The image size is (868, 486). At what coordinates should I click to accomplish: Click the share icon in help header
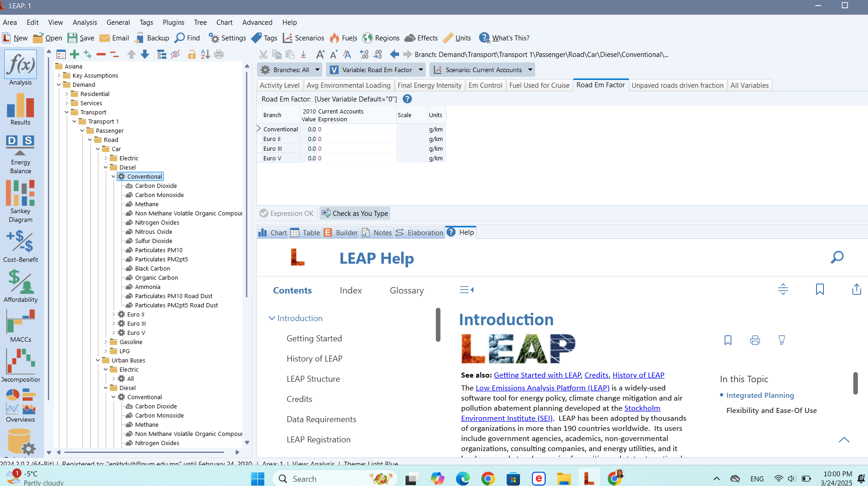(857, 289)
